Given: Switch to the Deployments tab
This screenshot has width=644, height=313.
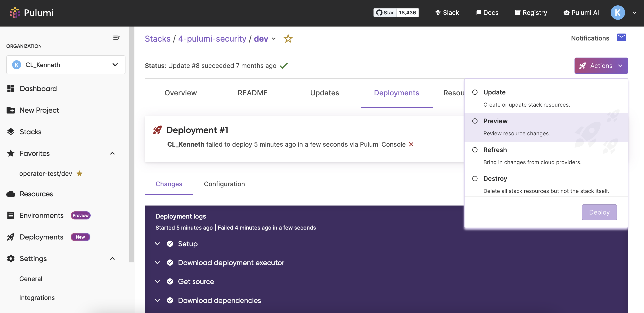Looking at the screenshot, I should [x=396, y=93].
